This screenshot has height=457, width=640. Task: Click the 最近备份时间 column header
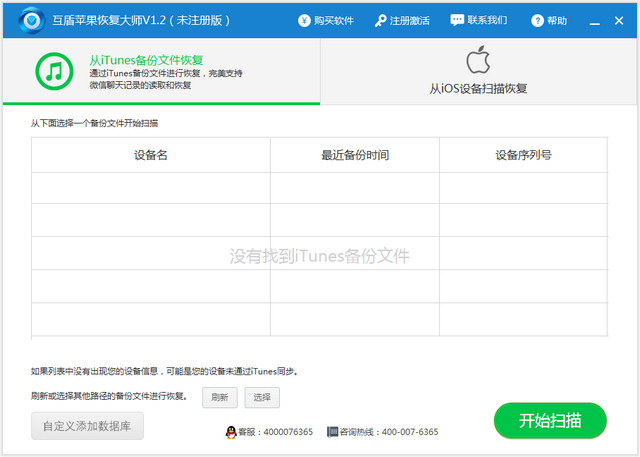coord(355,155)
